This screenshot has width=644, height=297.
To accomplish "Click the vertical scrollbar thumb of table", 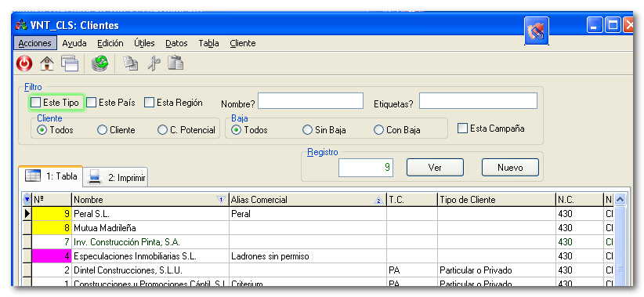I will 620,247.
